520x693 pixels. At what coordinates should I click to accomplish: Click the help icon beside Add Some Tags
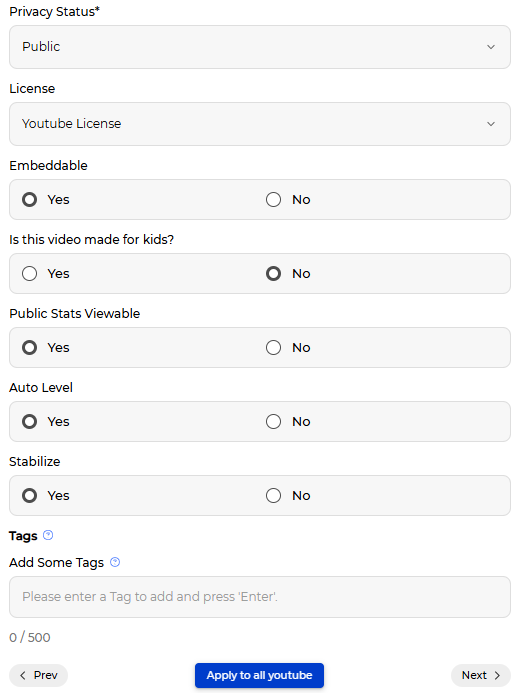coord(115,562)
